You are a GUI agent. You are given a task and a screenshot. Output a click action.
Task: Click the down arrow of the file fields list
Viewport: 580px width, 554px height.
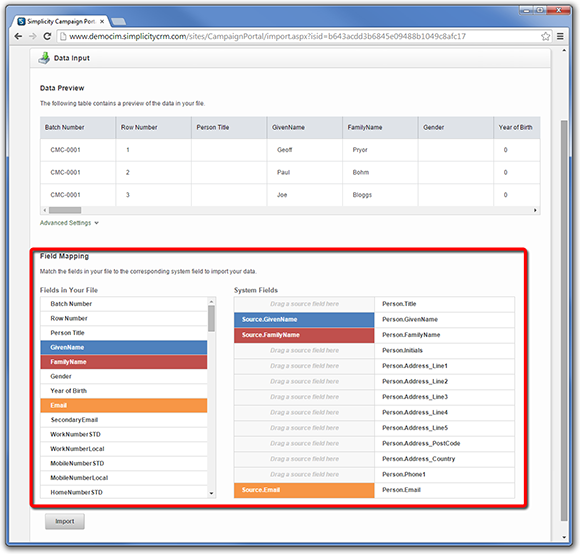pos(211,493)
